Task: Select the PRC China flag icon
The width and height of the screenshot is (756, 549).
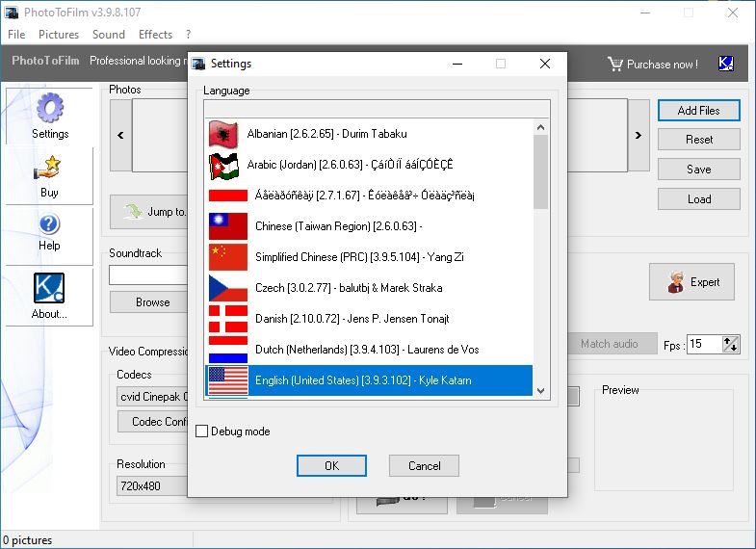Action: click(x=228, y=257)
